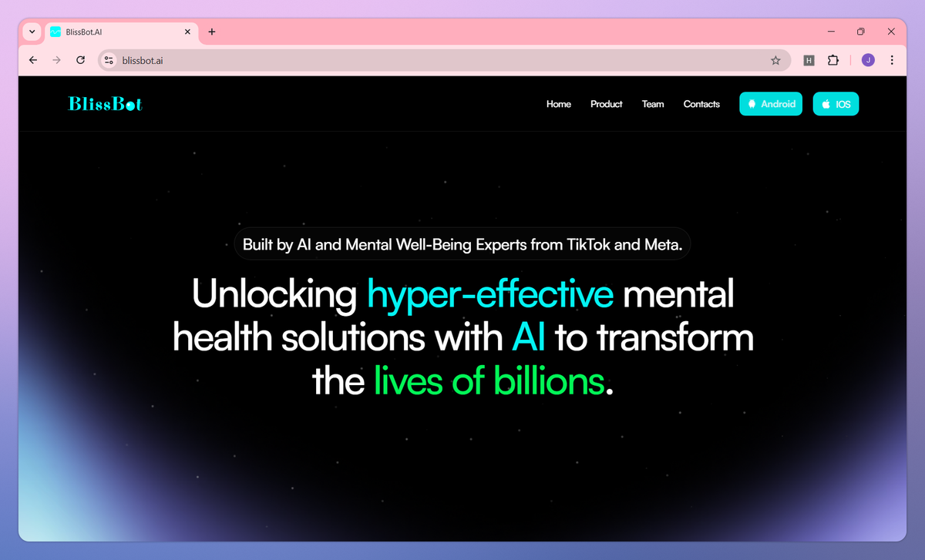
Task: Close the BlissBot.AI tab
Action: tap(187, 32)
